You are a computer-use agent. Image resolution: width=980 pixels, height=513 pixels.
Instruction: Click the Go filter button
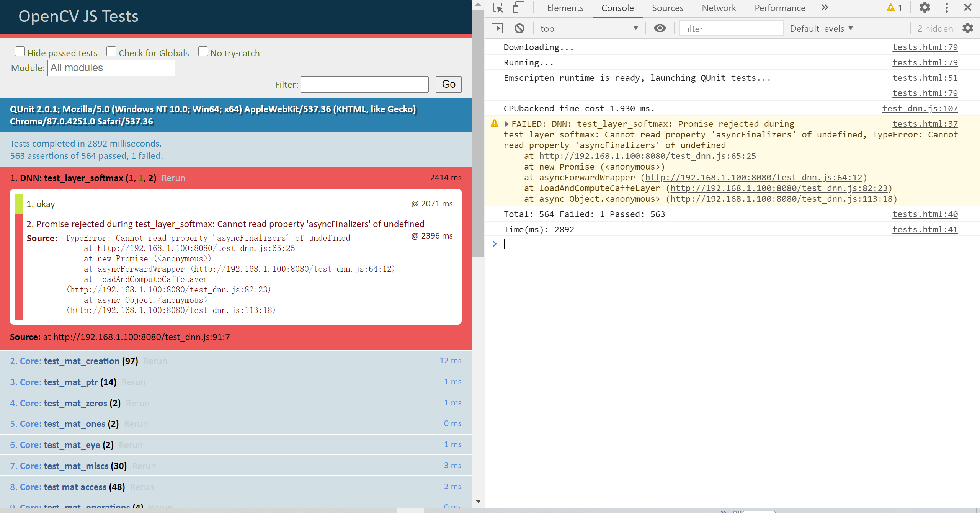[x=448, y=84]
